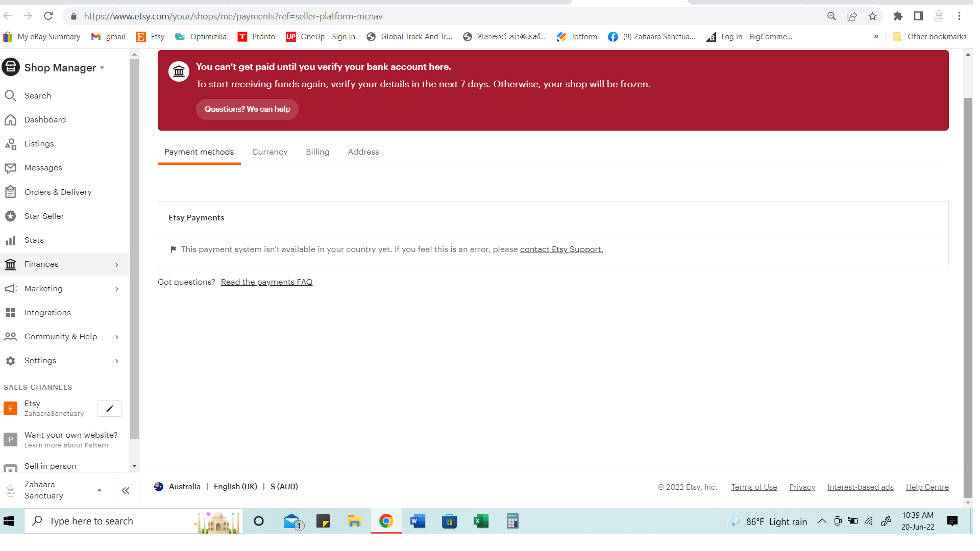
Task: Open the Other bookmarks folder
Action: (x=929, y=37)
